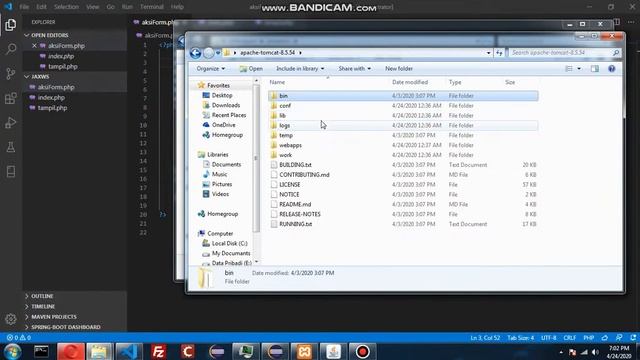Click volume speaker tray icon
This screenshot has width=640, height=360.
click(x=596, y=352)
